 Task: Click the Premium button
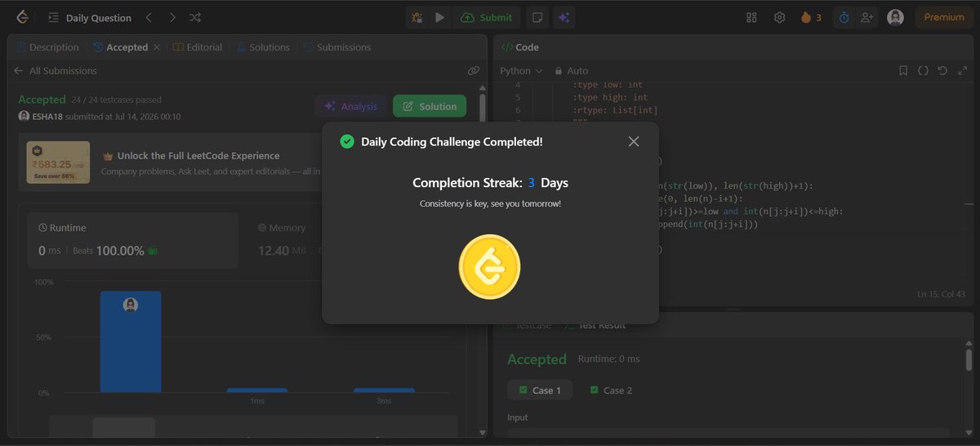click(x=944, y=17)
